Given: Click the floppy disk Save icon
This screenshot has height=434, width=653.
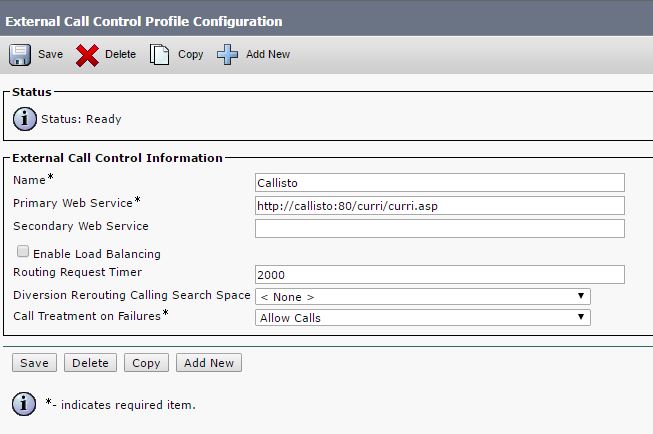Looking at the screenshot, I should [x=20, y=55].
